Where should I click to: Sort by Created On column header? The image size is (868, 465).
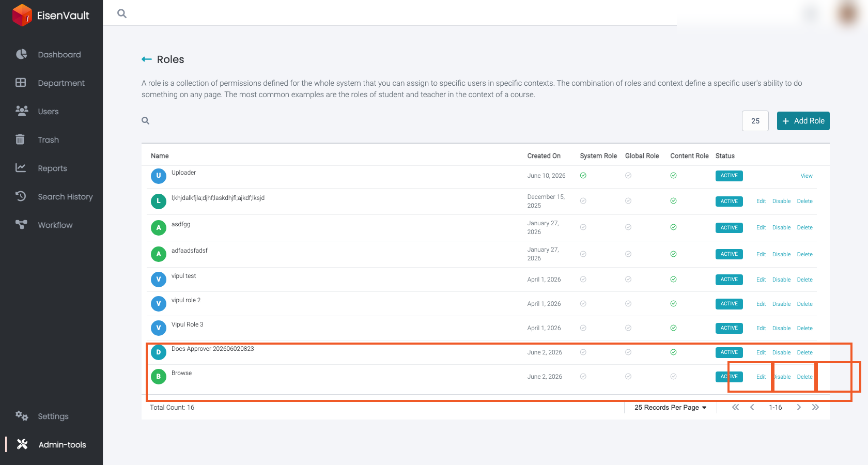(x=544, y=156)
